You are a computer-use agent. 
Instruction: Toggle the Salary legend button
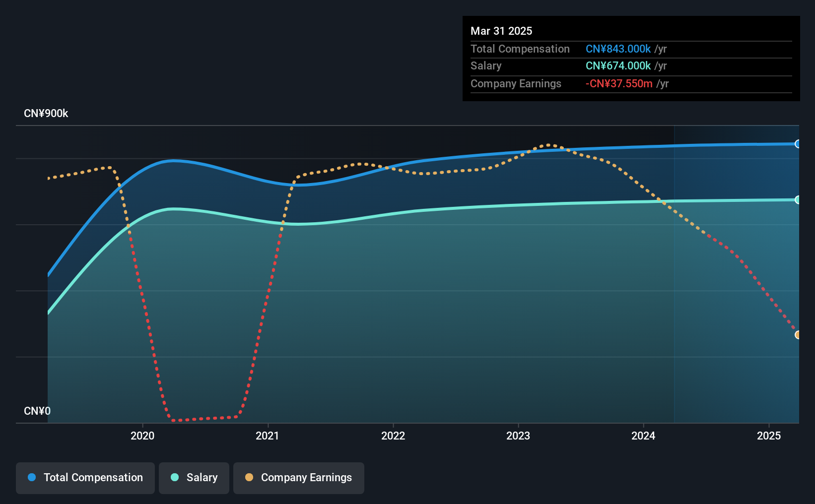194,478
